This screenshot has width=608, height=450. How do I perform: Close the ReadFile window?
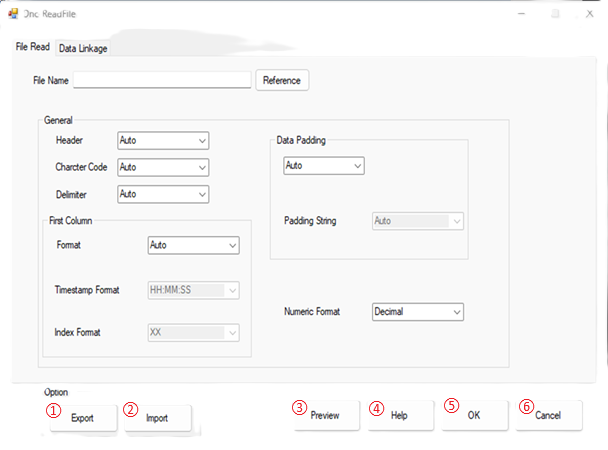coord(588,15)
